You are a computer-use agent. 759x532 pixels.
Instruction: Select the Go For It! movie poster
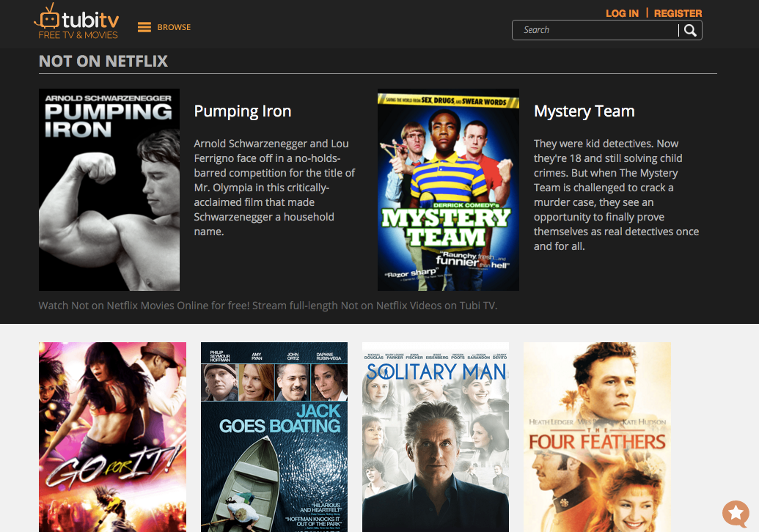tap(112, 437)
